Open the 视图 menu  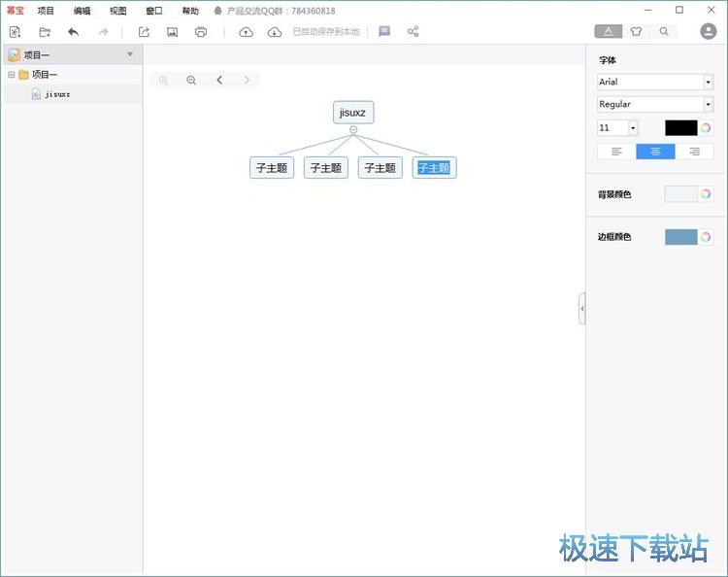117,11
